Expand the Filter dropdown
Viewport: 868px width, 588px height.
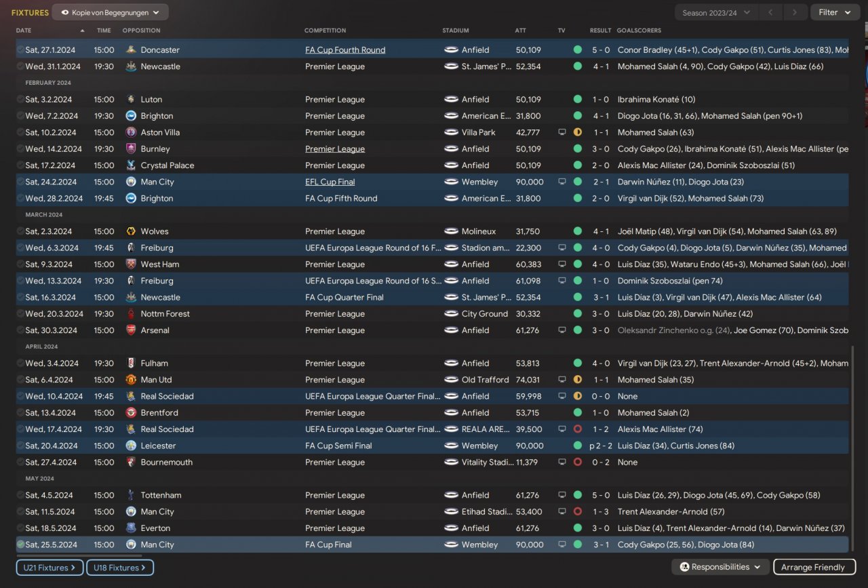pos(835,12)
